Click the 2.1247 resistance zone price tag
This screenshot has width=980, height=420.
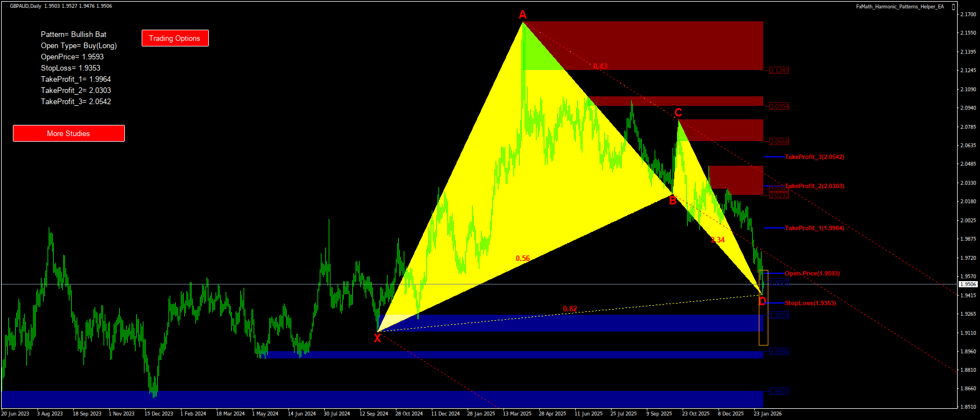[x=779, y=71]
